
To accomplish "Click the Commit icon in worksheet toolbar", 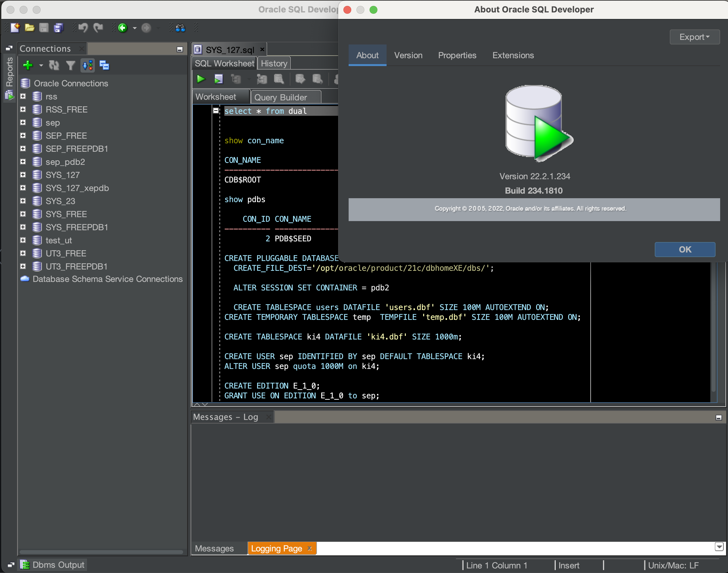I will point(300,79).
